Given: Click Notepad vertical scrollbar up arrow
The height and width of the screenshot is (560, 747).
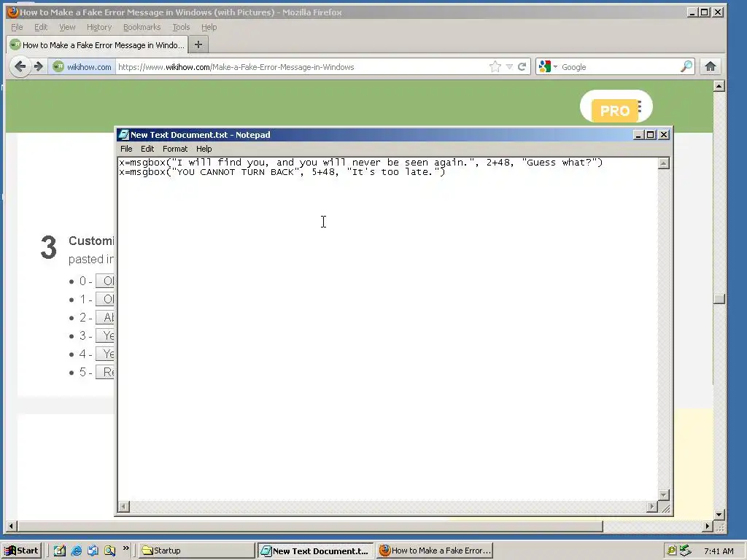Looking at the screenshot, I should click(x=664, y=163).
